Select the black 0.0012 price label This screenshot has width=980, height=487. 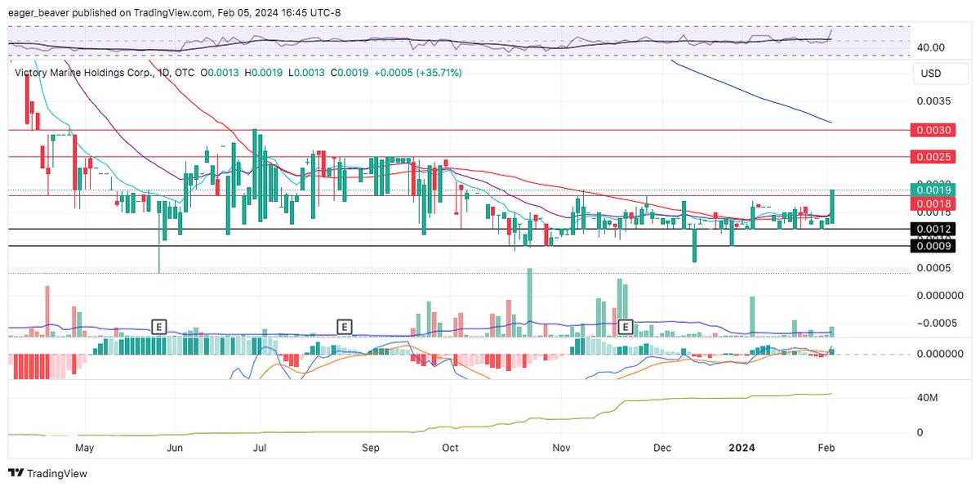pyautogui.click(x=931, y=229)
